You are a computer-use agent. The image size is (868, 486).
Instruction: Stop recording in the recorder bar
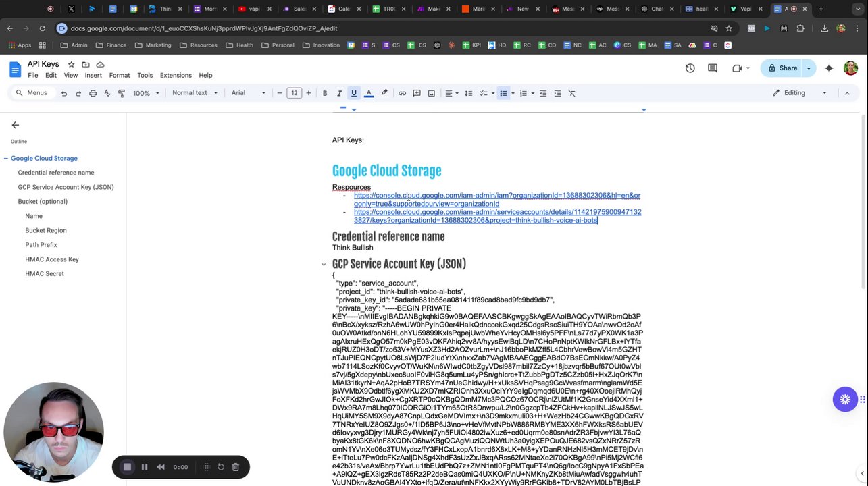(x=127, y=467)
